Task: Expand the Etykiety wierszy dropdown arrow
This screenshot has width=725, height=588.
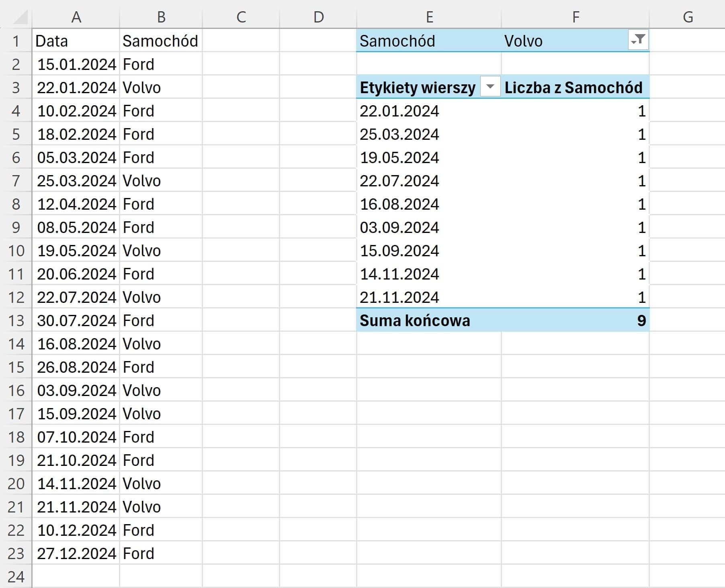Action: point(490,87)
